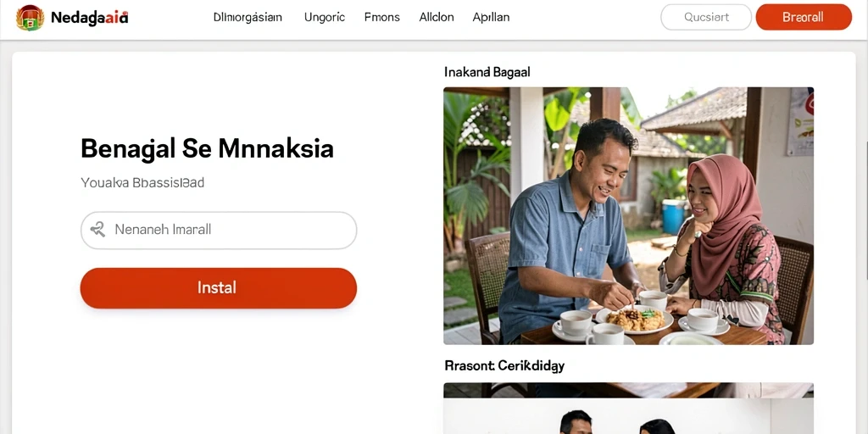
Task: Click the Benagal Se Mnnaksia headline
Action: [207, 149]
